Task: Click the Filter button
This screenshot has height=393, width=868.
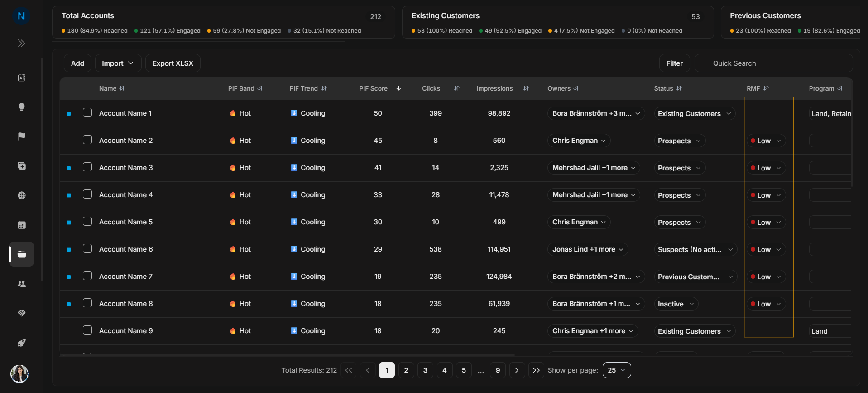Action: (674, 63)
